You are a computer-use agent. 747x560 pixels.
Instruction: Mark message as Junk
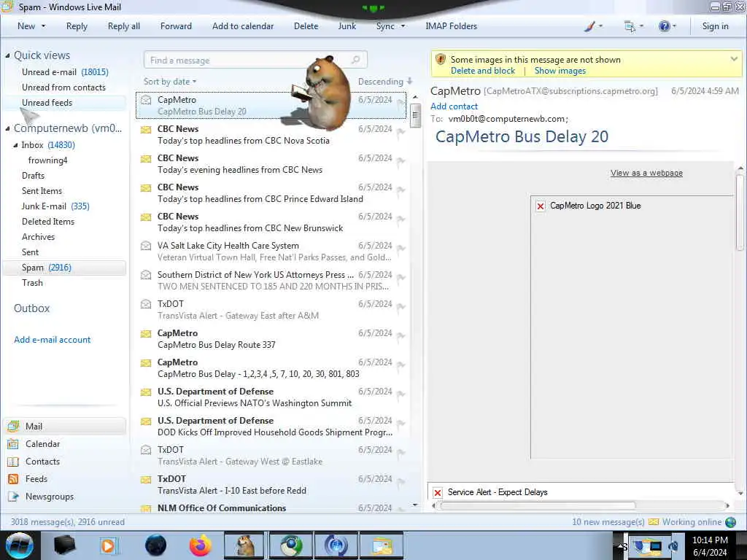point(347,26)
